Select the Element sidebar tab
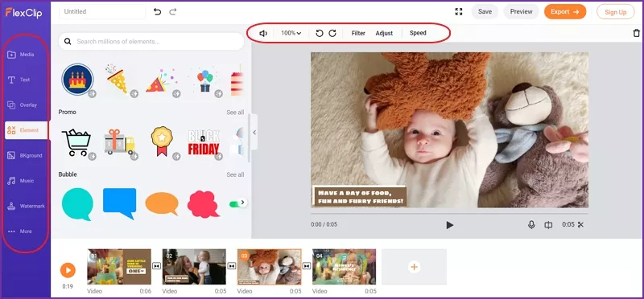Image resolution: width=644 pixels, height=299 pixels. 27,130
